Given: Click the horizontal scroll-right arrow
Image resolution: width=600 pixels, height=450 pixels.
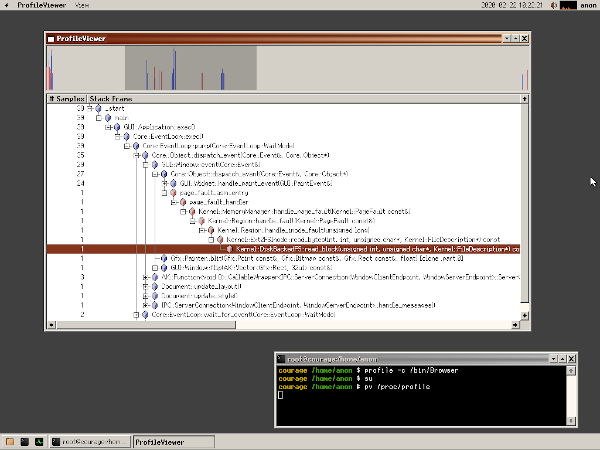Looking at the screenshot, I should [515, 325].
